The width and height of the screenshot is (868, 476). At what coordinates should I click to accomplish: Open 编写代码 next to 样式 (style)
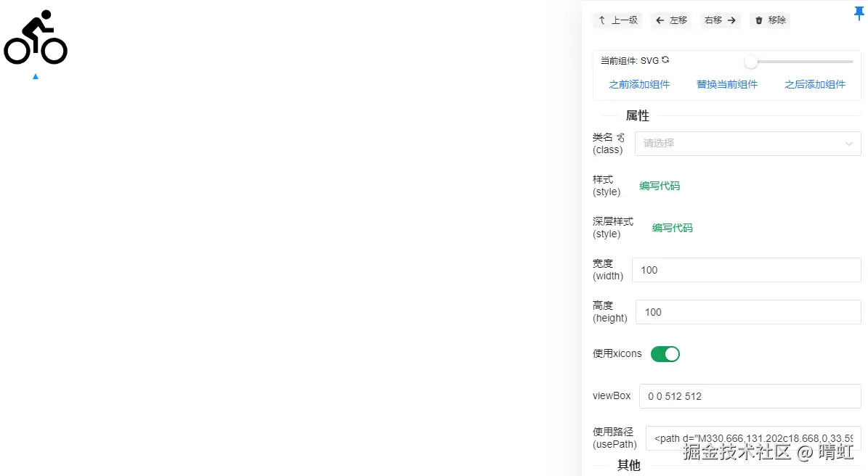click(x=659, y=186)
